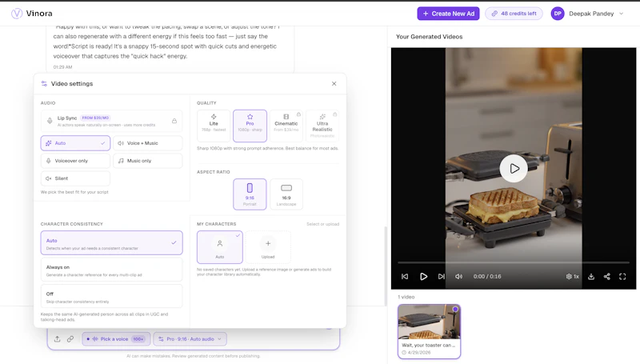This screenshot has height=364, width=640.
Task: Click the 01:29 AM message timestamp
Action: [x=62, y=67]
